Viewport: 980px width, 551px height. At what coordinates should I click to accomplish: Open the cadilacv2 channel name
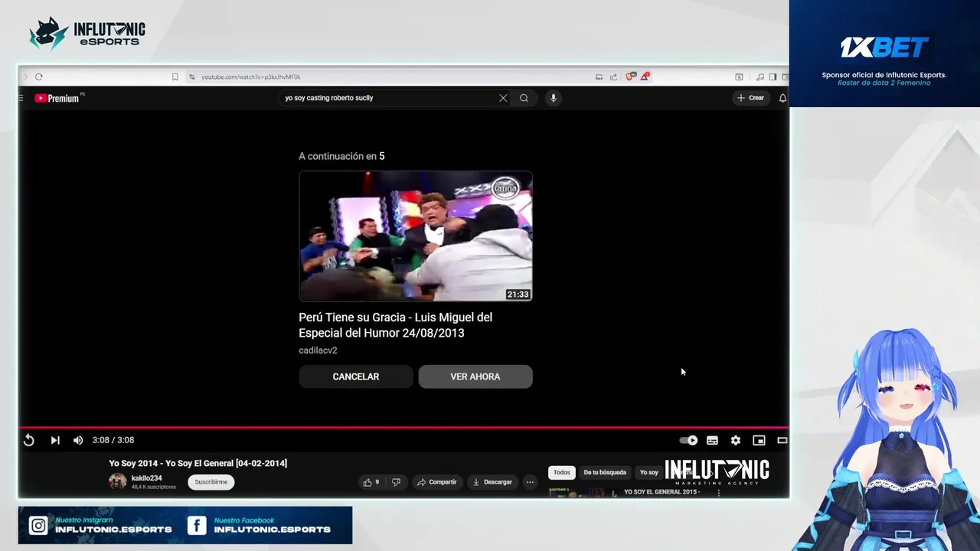[318, 350]
